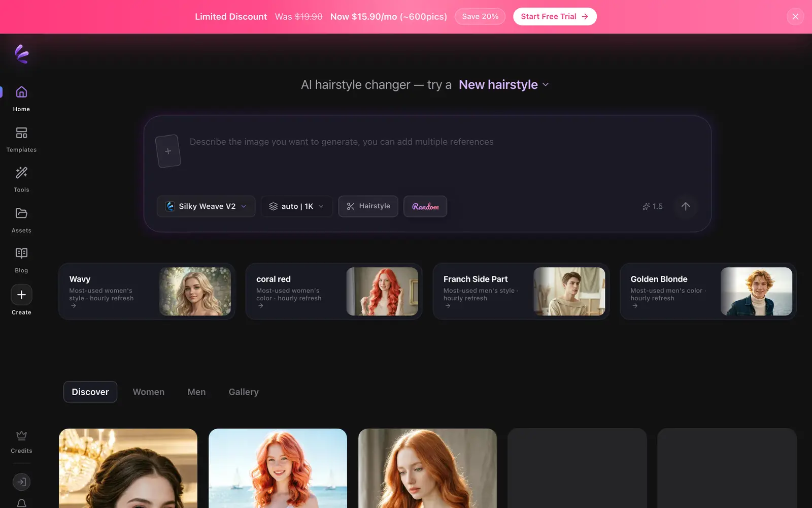Switch to the Discover tab

tap(90, 392)
